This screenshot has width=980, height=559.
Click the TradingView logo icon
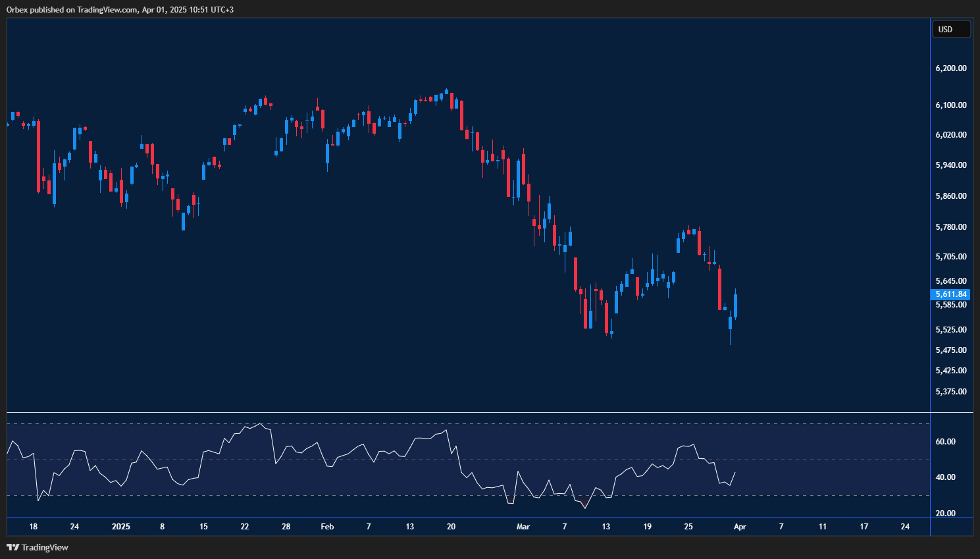pyautogui.click(x=12, y=547)
